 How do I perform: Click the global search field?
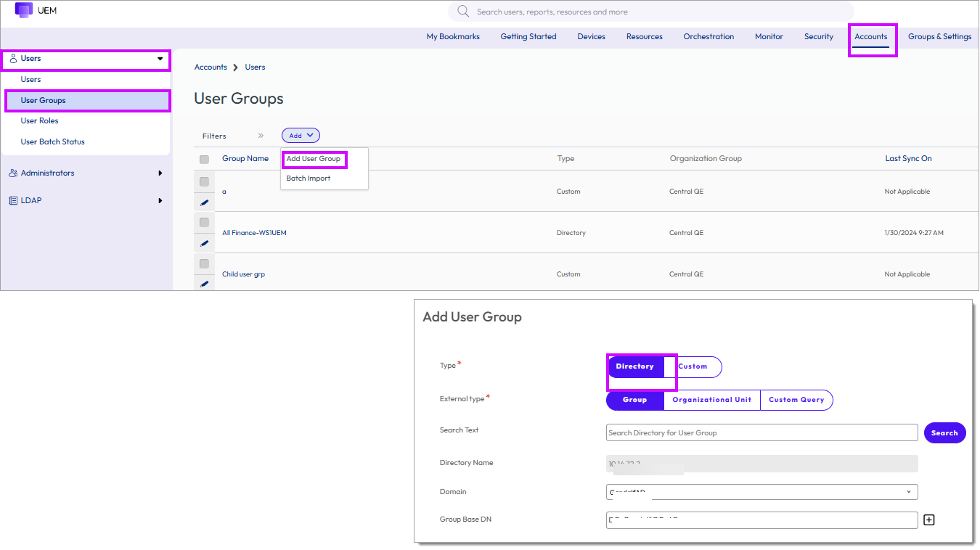(651, 12)
